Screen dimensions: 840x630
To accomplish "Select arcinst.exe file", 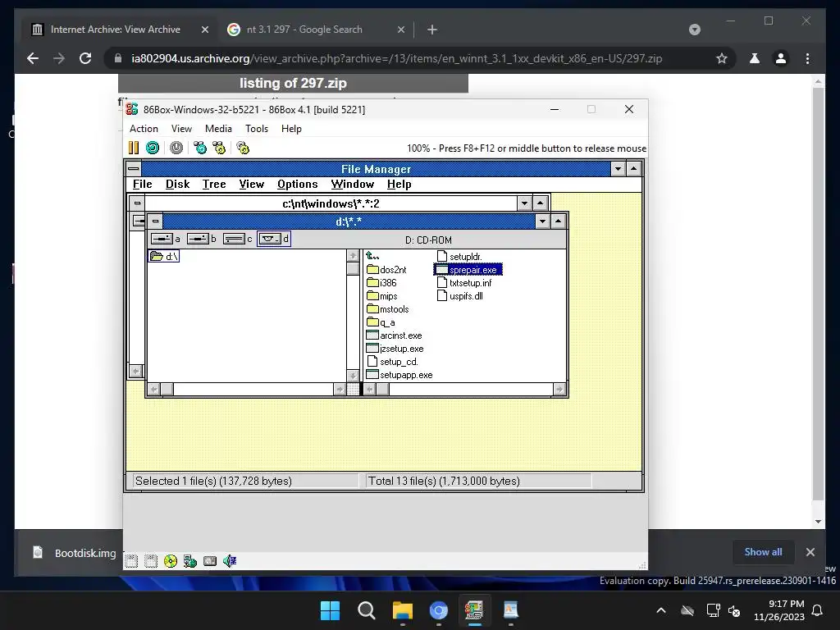I will (395, 336).
